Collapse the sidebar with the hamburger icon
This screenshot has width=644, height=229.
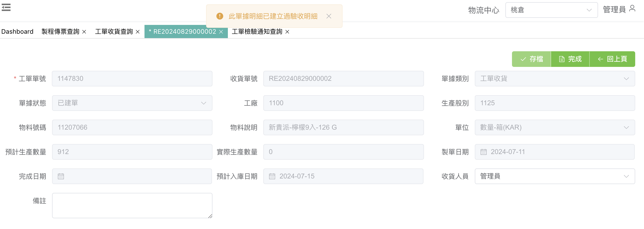pos(6,8)
